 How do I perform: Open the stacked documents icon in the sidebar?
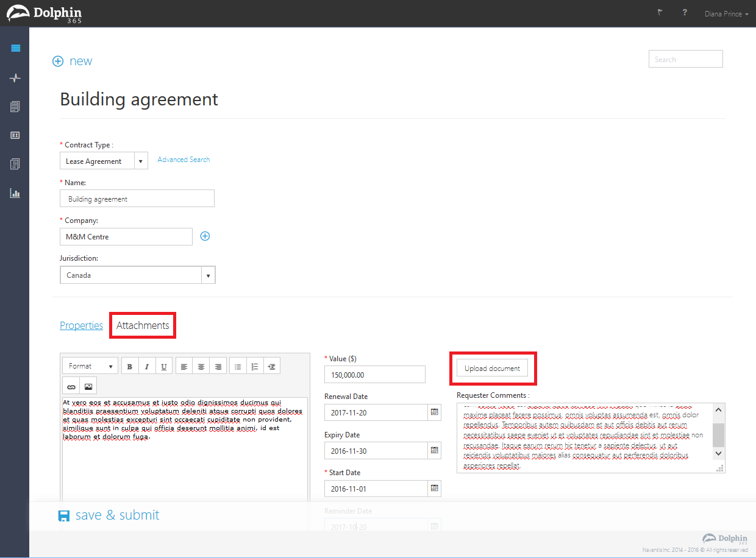coord(15,107)
